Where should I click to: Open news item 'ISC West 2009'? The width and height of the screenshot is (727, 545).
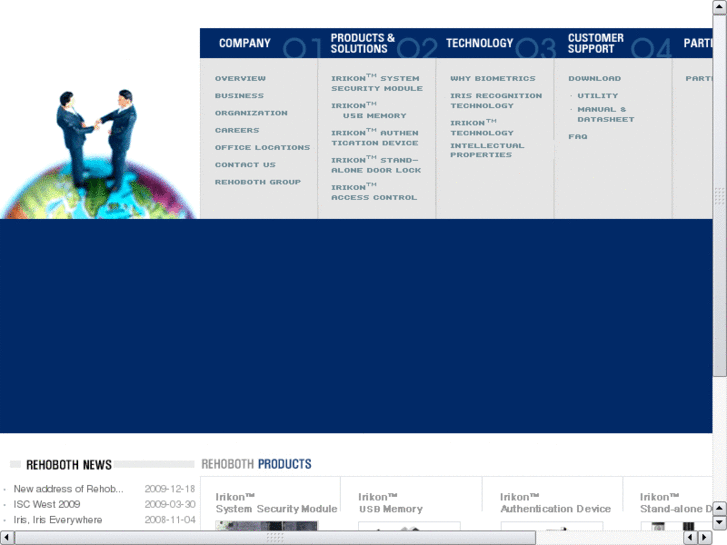coord(47,504)
